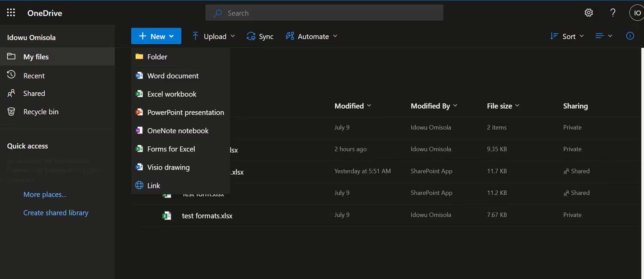Click Create shared library link

(x=56, y=213)
